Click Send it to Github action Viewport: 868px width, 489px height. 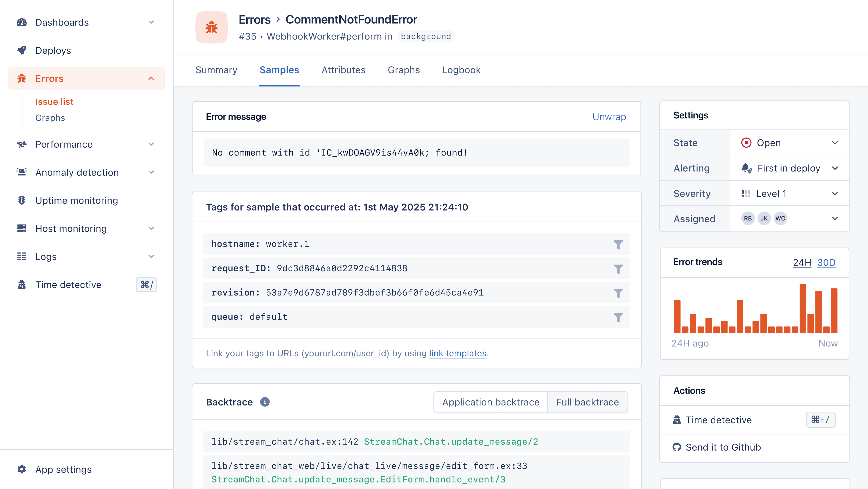point(723,447)
